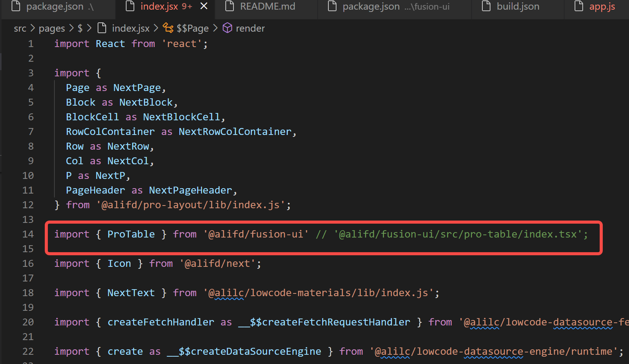Image resolution: width=629 pixels, height=364 pixels.
Task: Click the file icon on the first package.json tab
Action: [x=15, y=6]
